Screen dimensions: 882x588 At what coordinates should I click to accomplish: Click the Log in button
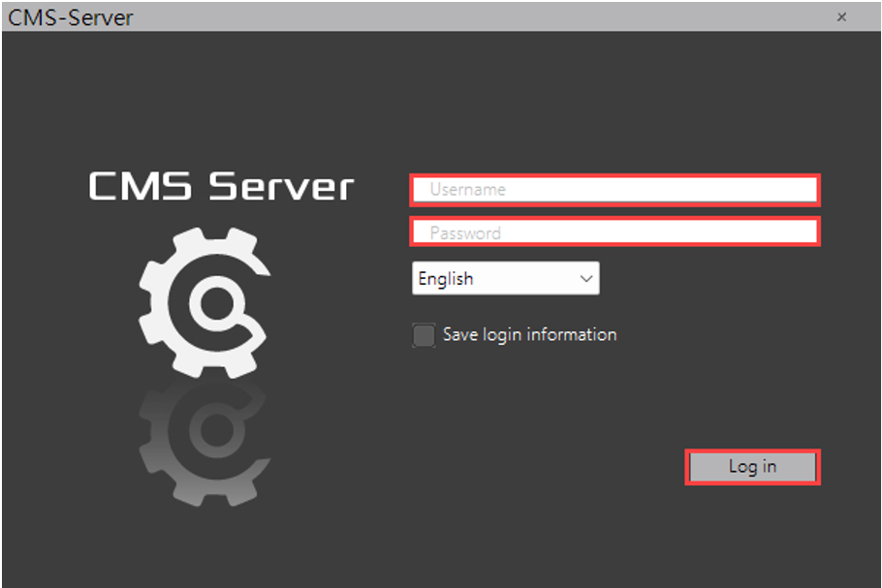753,467
